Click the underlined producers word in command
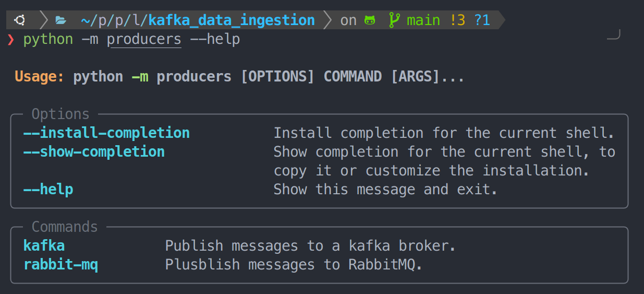 click(144, 40)
